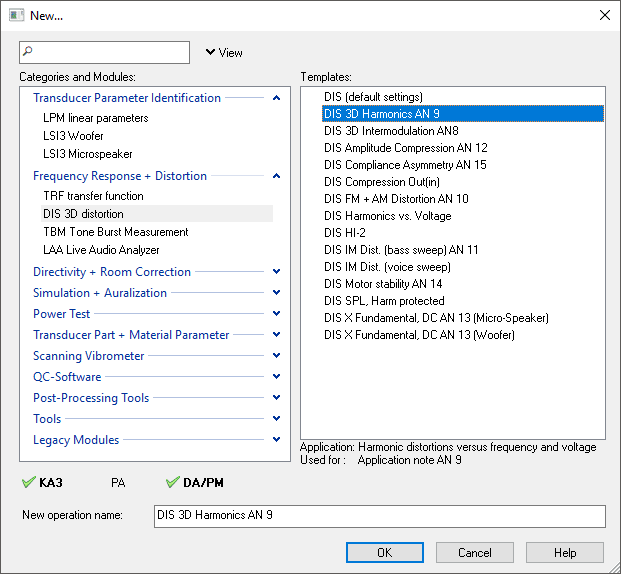Choose DIS Motor stability AN 14 template
The width and height of the screenshot is (621, 574).
click(383, 284)
